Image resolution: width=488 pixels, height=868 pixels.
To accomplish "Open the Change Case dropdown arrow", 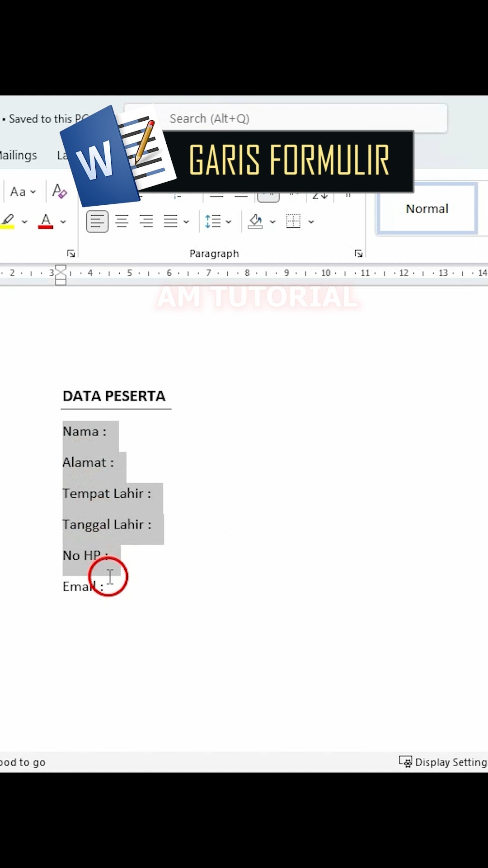I will 33,192.
